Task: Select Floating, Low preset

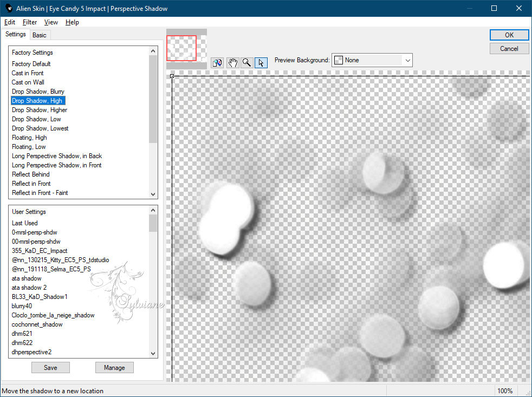Action: pos(29,147)
